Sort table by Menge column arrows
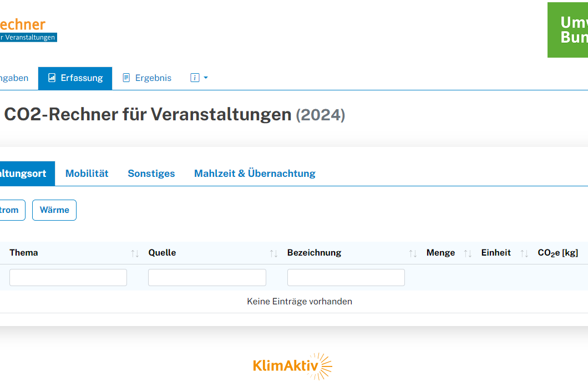The width and height of the screenshot is (588, 392). coord(468,253)
